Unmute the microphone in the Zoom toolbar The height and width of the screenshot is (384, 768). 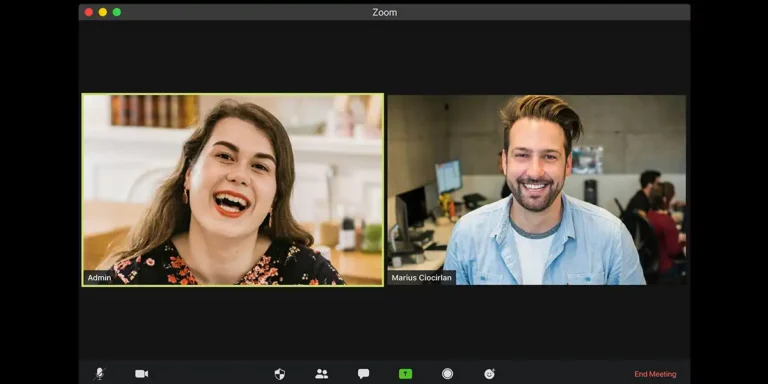pyautogui.click(x=100, y=374)
